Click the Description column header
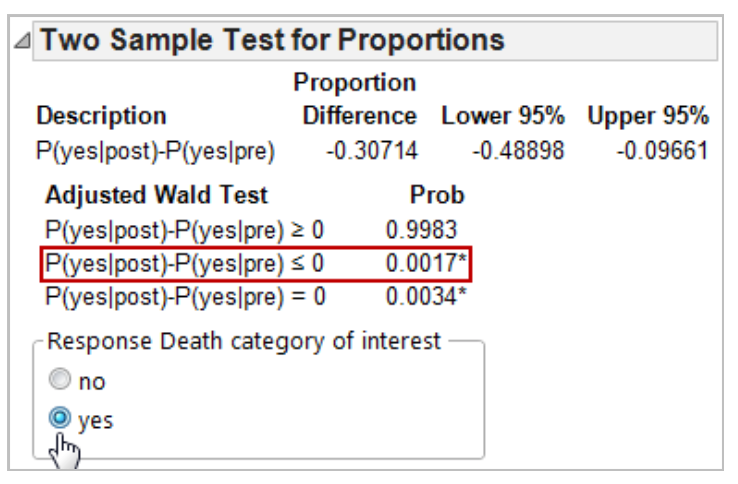 pyautogui.click(x=102, y=116)
